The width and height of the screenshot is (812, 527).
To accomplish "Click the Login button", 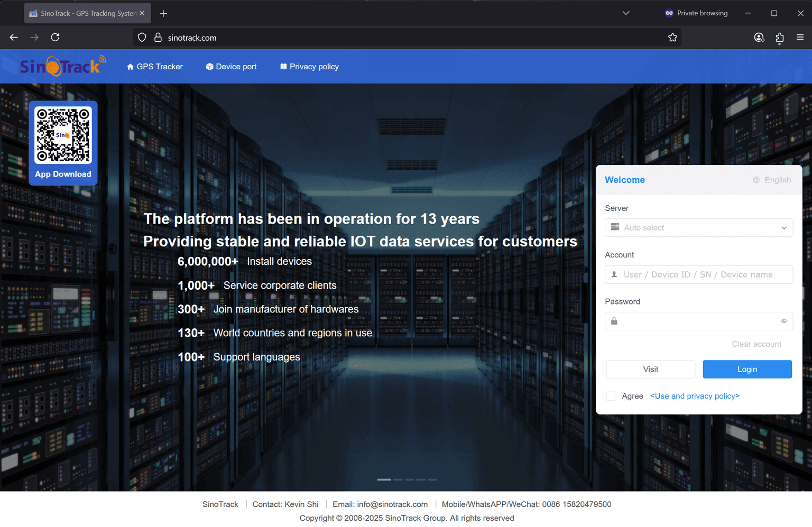I will [747, 369].
